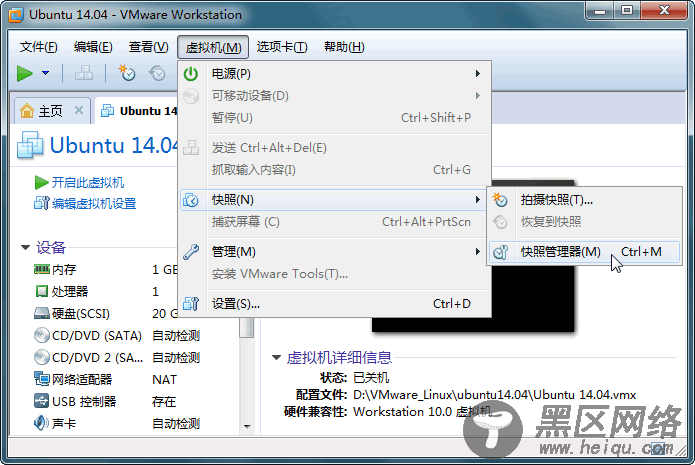Select the 处理器 device row
This screenshot has height=465, width=695.
click(x=105, y=291)
